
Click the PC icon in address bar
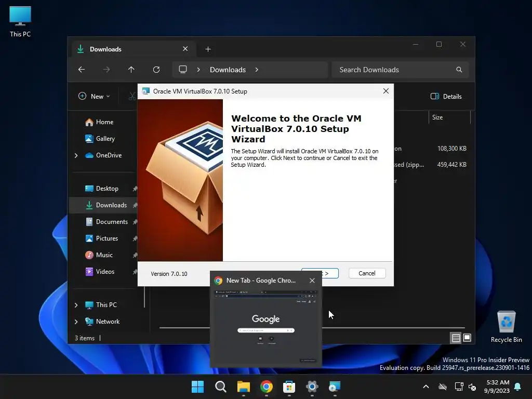[183, 70]
